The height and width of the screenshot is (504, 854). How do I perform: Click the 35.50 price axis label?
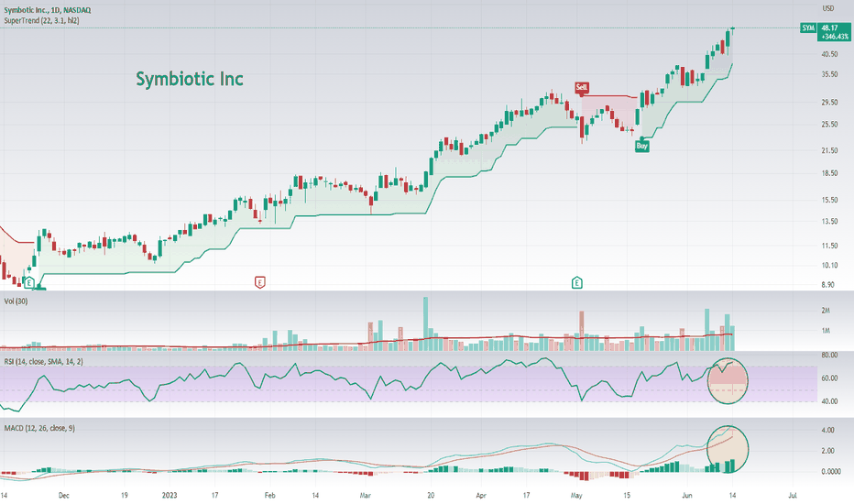(829, 74)
